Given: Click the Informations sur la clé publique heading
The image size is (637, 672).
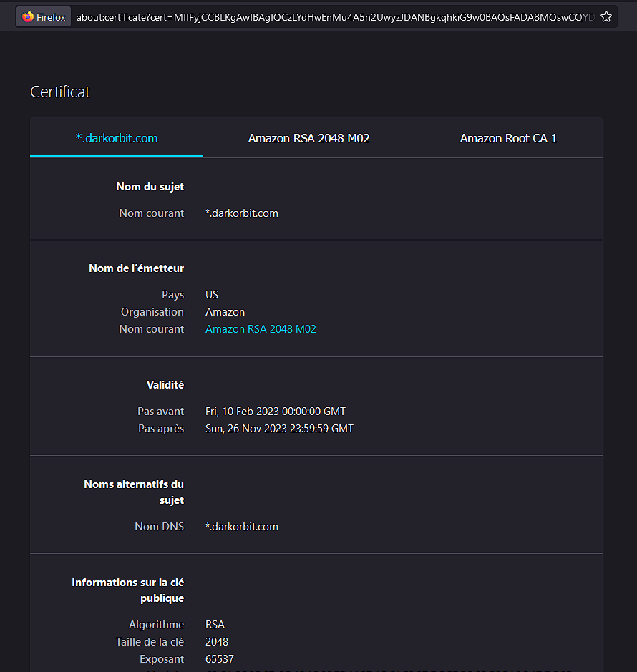Looking at the screenshot, I should click(x=127, y=590).
